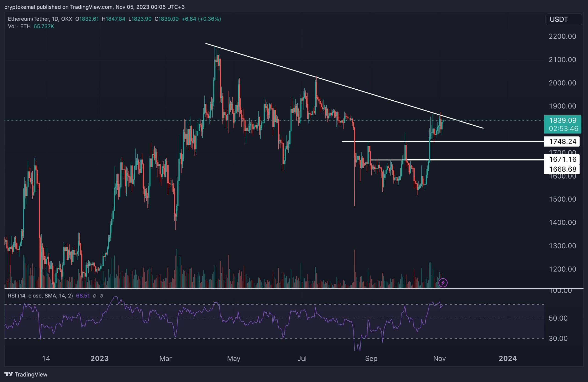Viewport: 588px width, 382px height.
Task: Click the 2024 label on time axis
Action: 507,359
